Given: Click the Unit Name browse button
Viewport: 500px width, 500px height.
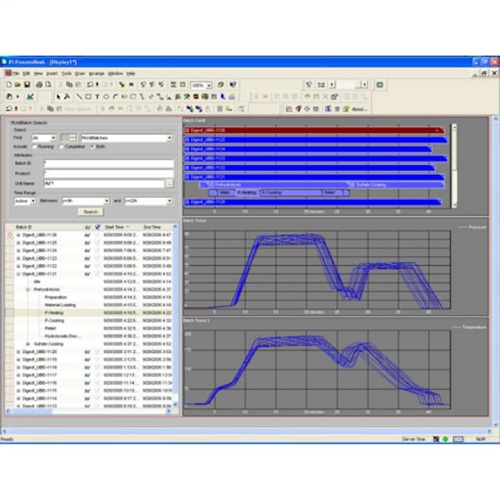Looking at the screenshot, I should click(x=170, y=183).
